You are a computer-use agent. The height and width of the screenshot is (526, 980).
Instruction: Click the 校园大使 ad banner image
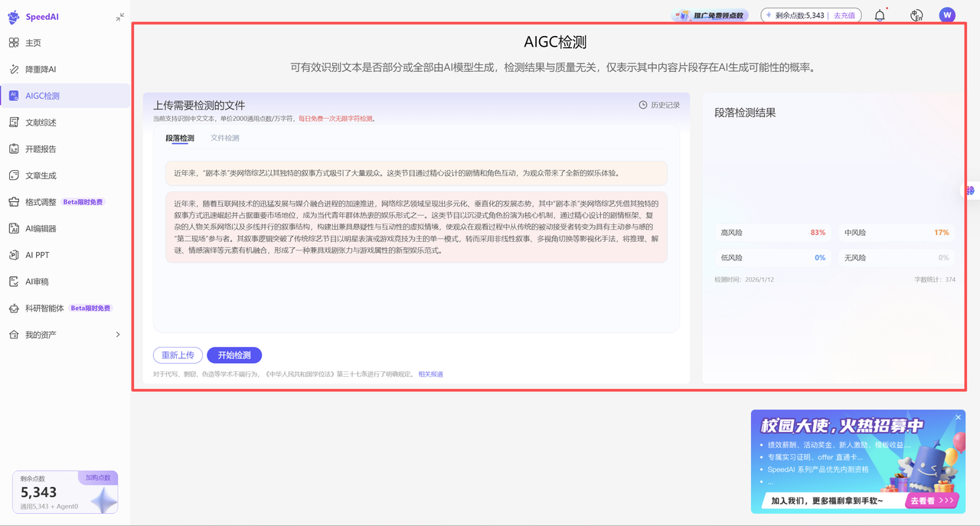click(858, 462)
